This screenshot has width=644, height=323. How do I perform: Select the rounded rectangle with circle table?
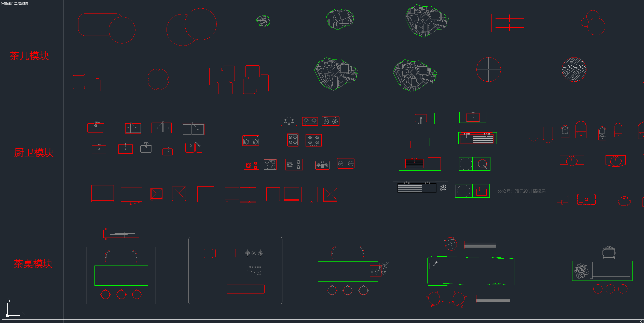point(106,28)
